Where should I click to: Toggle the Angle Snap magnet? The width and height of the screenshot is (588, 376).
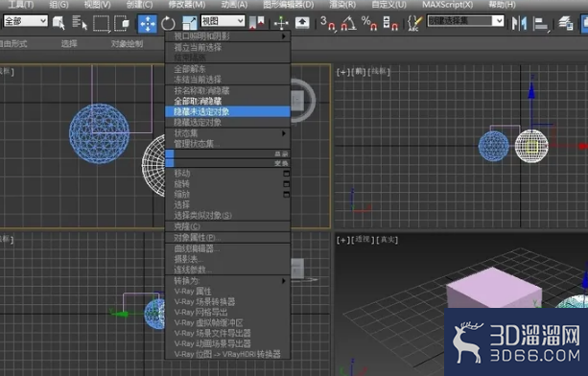tap(348, 23)
